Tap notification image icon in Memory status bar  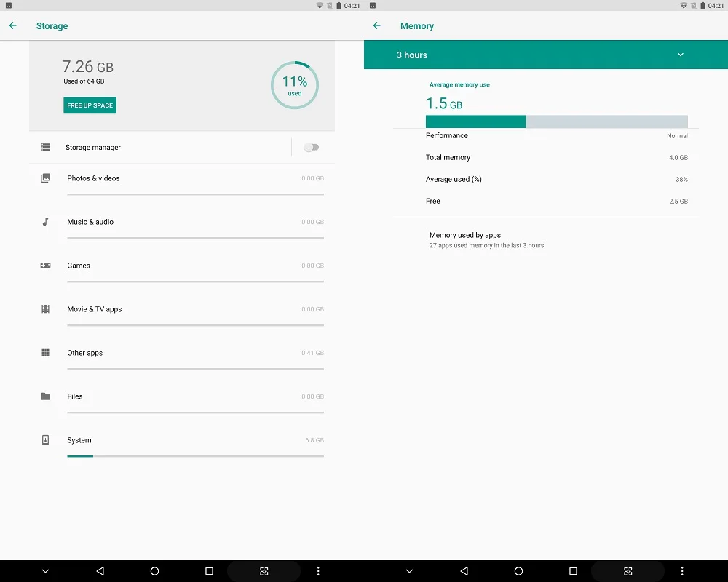coord(372,6)
